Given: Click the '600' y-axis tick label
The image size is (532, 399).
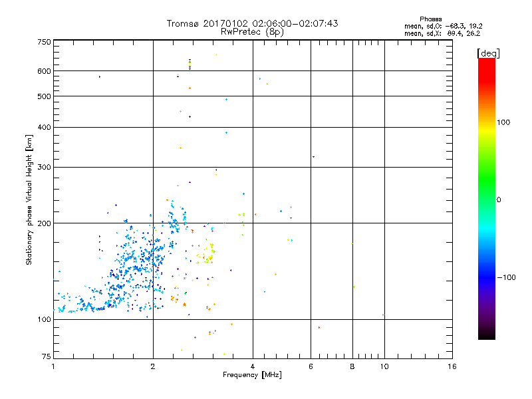Looking at the screenshot, I should click(44, 71).
